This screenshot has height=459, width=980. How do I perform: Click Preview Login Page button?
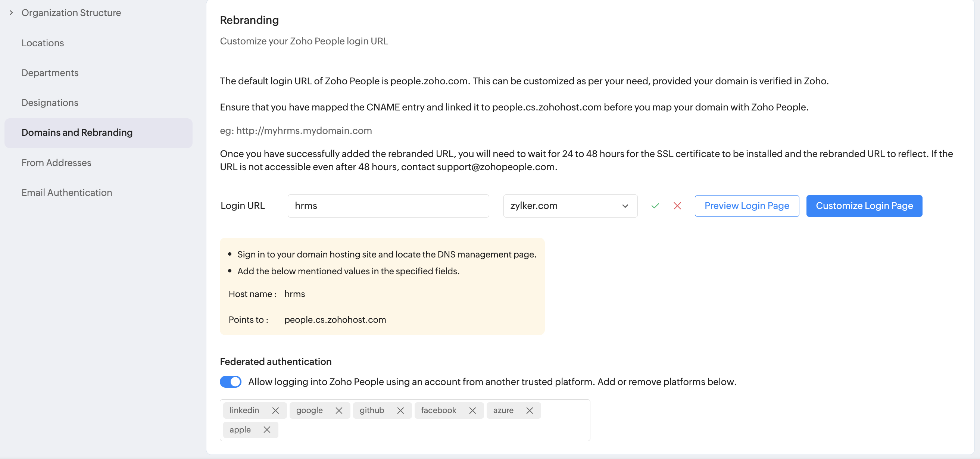tap(746, 206)
